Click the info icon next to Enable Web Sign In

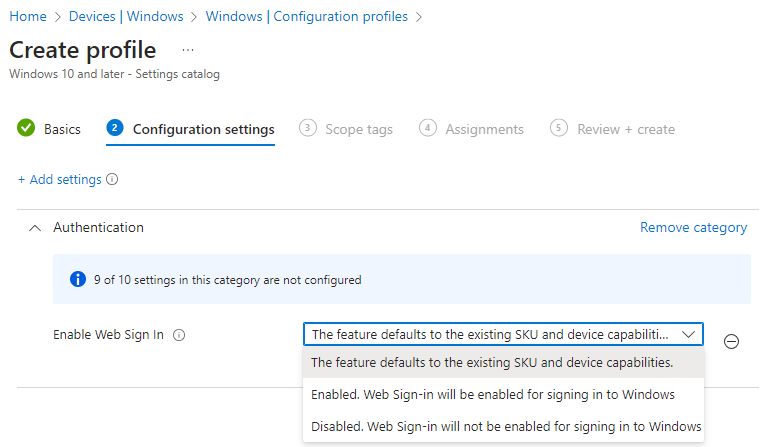coord(179,335)
